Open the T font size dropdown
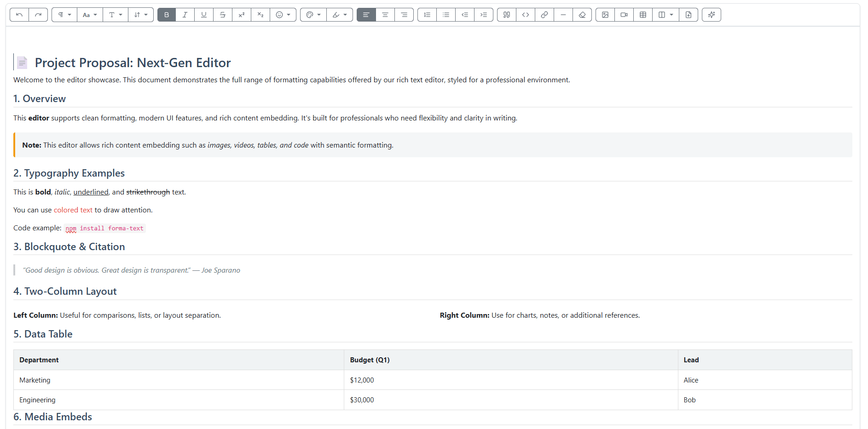 pyautogui.click(x=116, y=15)
